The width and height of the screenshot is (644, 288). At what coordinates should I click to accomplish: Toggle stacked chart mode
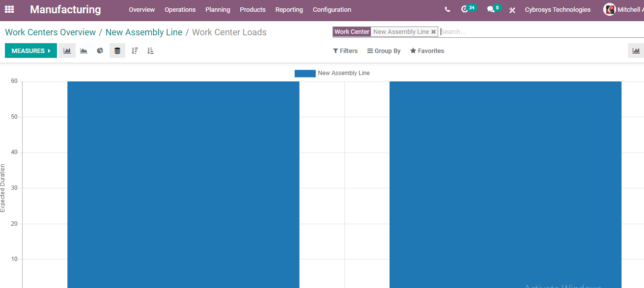[117, 51]
